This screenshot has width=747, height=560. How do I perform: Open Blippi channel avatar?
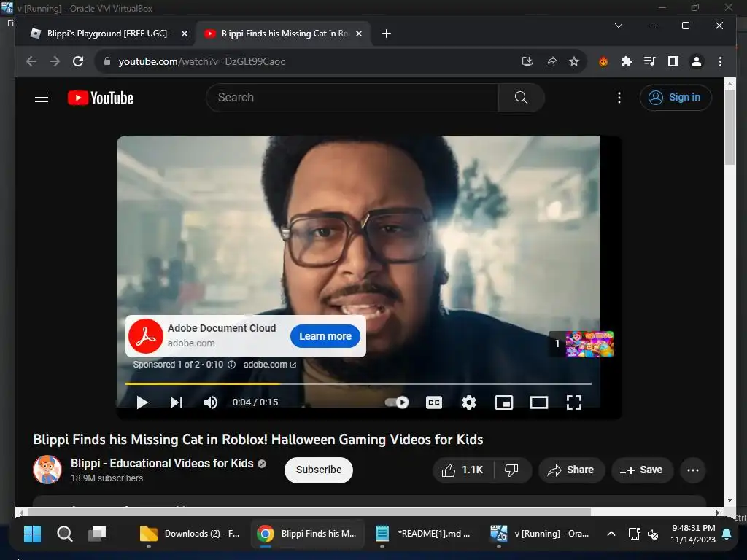click(47, 470)
